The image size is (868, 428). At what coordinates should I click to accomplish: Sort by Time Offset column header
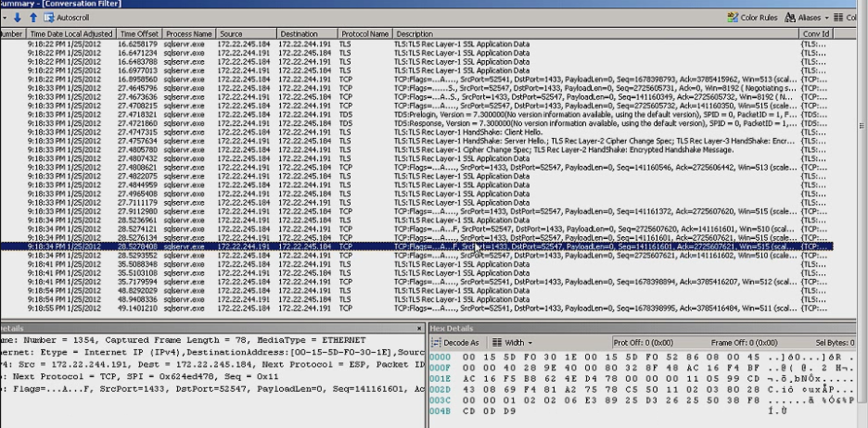coord(139,33)
